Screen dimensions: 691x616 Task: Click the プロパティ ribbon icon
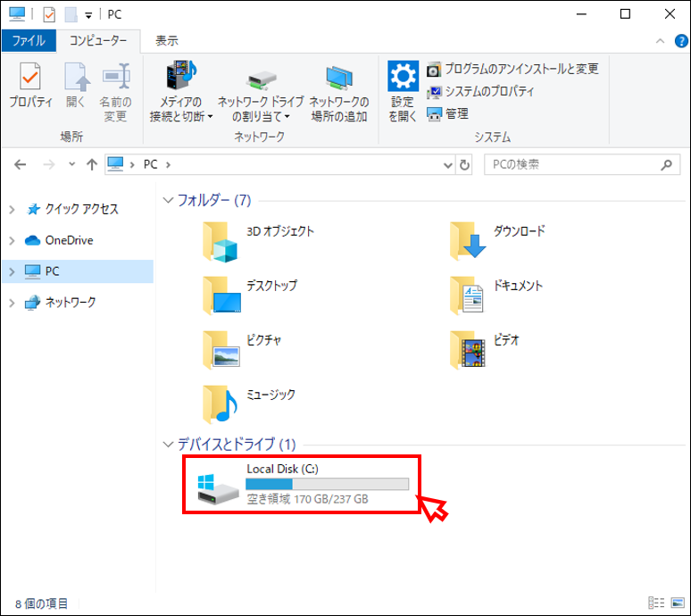click(30, 85)
